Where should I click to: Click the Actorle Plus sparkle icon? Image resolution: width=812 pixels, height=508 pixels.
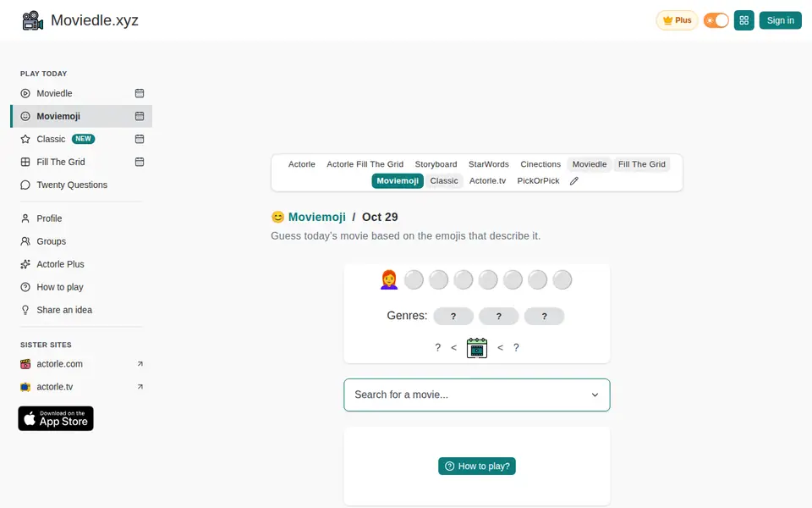point(25,264)
